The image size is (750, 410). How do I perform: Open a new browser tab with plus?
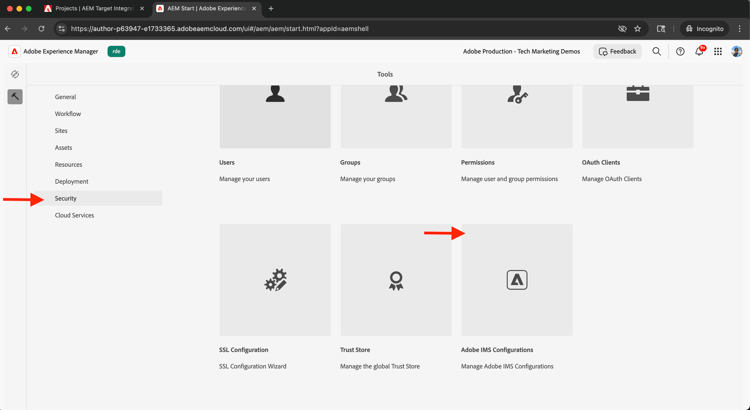click(271, 9)
